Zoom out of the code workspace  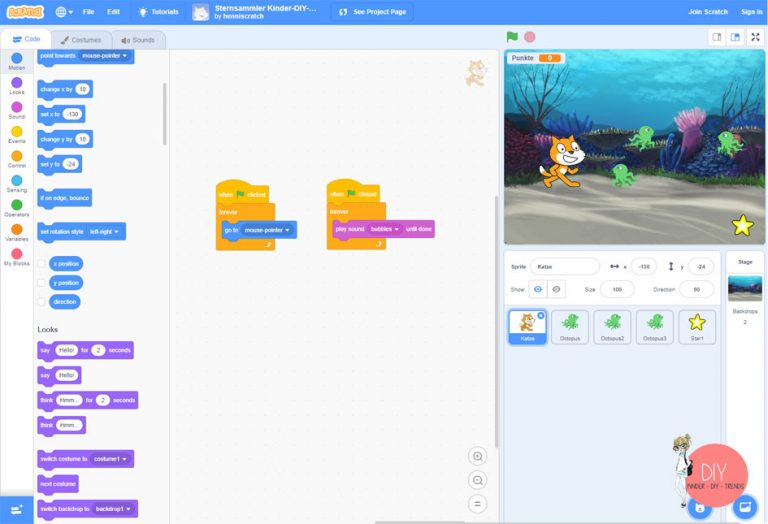coord(478,480)
